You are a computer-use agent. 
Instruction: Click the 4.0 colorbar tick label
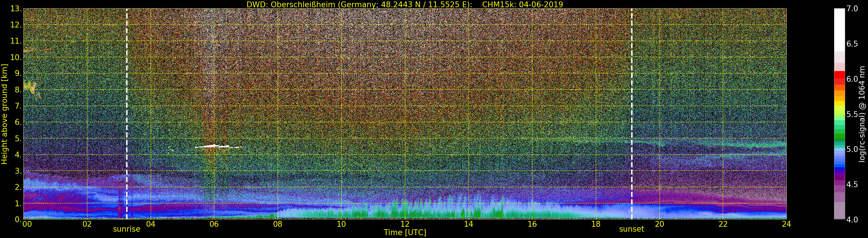852,220
